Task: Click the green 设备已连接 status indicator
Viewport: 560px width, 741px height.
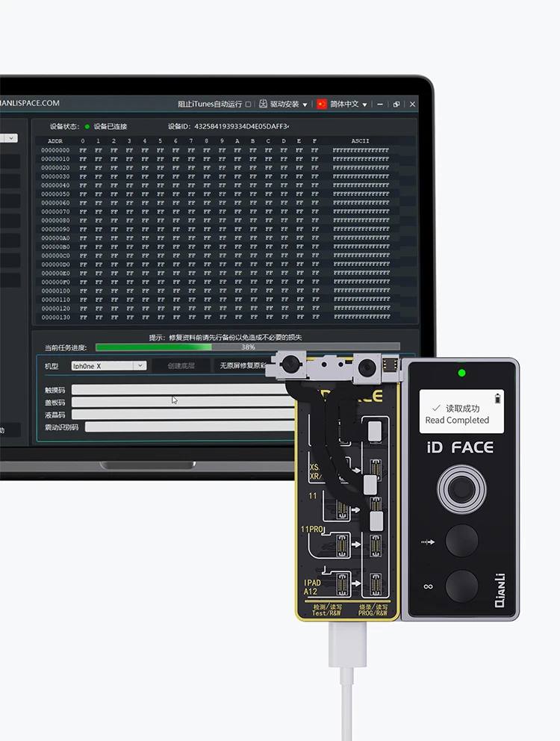Action: [x=87, y=127]
